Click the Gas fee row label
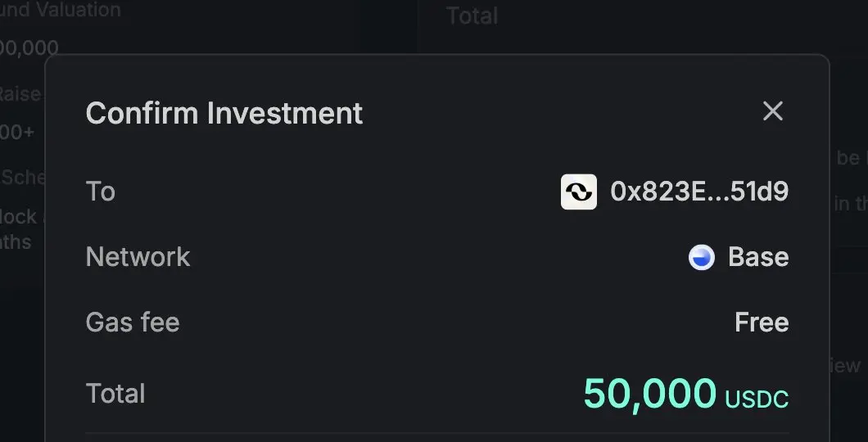 pyautogui.click(x=133, y=322)
